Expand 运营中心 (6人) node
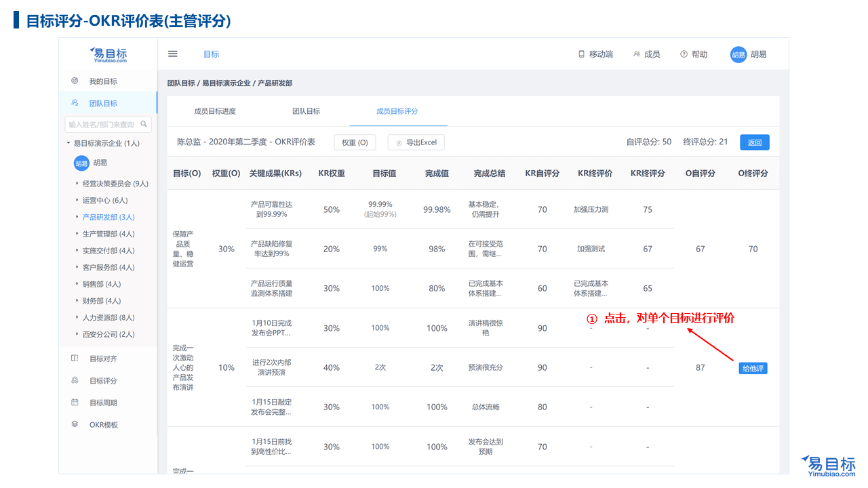The width and height of the screenshot is (868, 488). [77, 201]
